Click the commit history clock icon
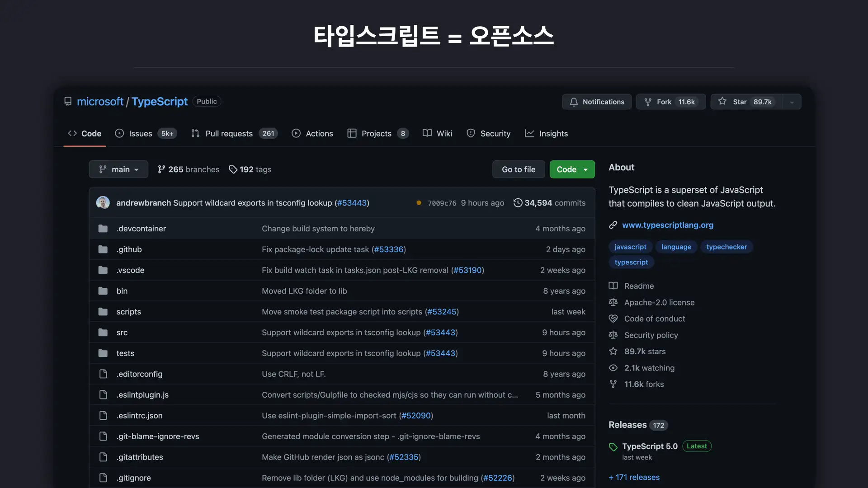The height and width of the screenshot is (488, 868). 518,203
